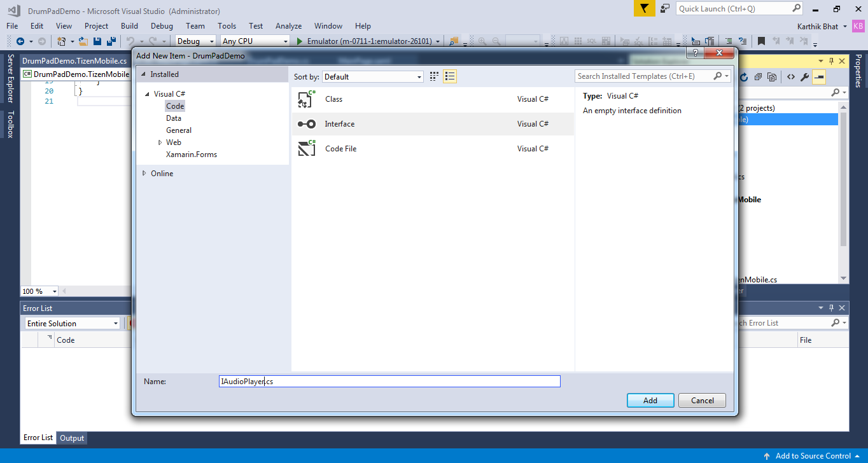Image resolution: width=868 pixels, height=463 pixels.
Task: Click the Solution Explorer wrench Properties icon
Action: (x=804, y=77)
